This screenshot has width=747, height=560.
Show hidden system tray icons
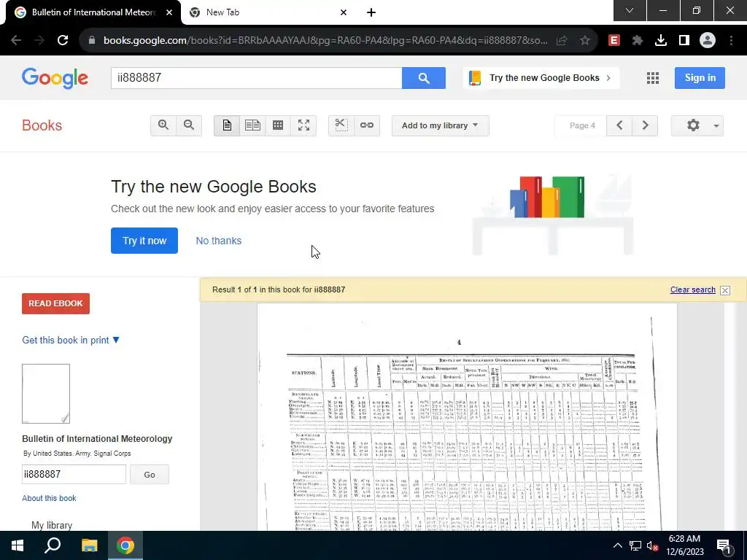617,545
